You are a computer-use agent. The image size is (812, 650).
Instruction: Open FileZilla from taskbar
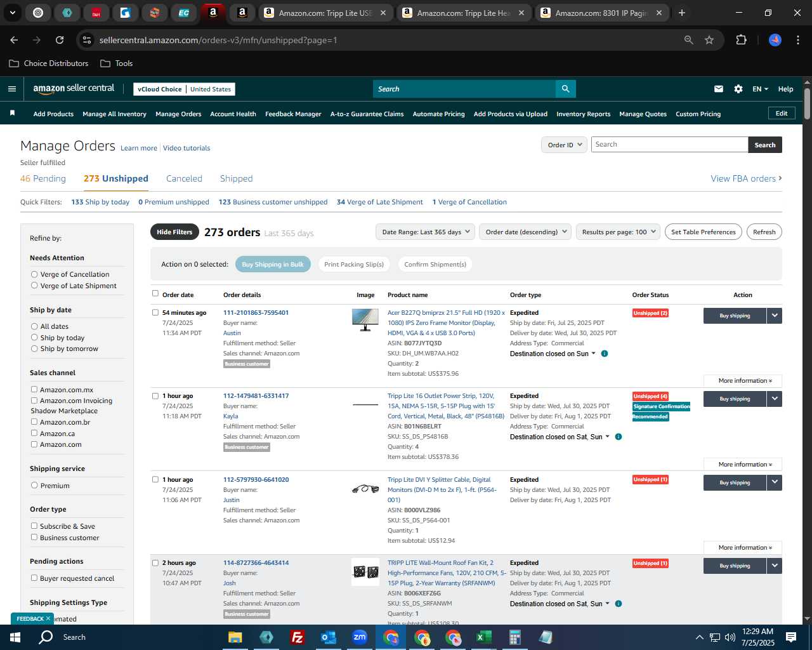(297, 637)
